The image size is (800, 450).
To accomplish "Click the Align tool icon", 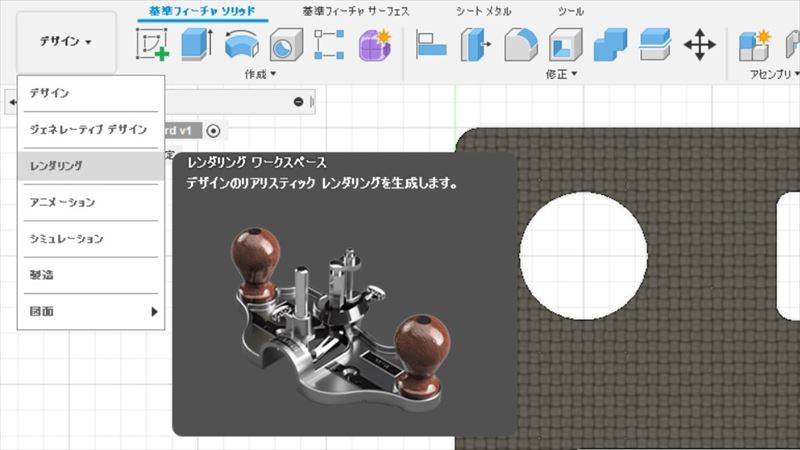I will (x=431, y=45).
